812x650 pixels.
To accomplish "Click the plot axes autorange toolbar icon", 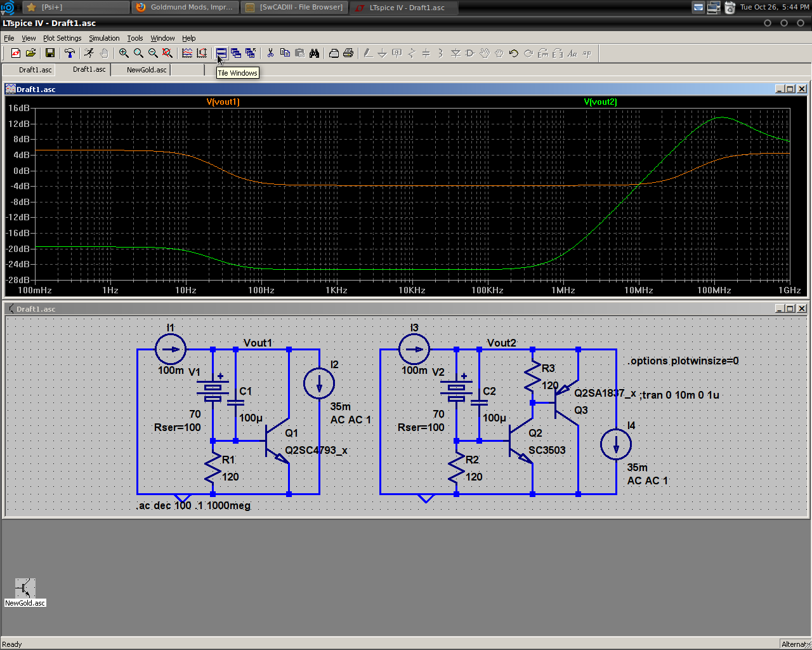I will pos(202,53).
